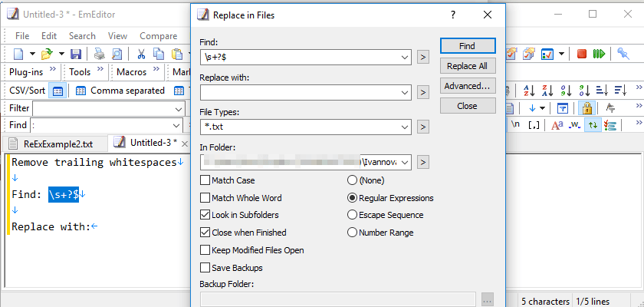Screen dimensions: 644x307
Task: Click the > button beside File Types
Action: tap(423, 127)
